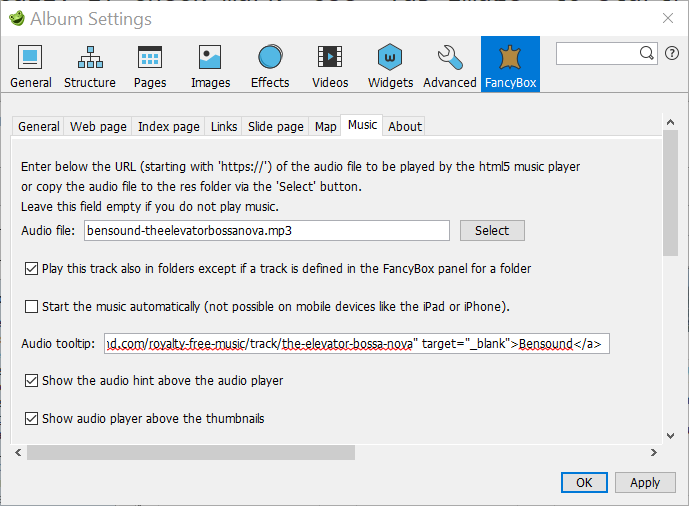Switch to the Slide page tab

(275, 127)
